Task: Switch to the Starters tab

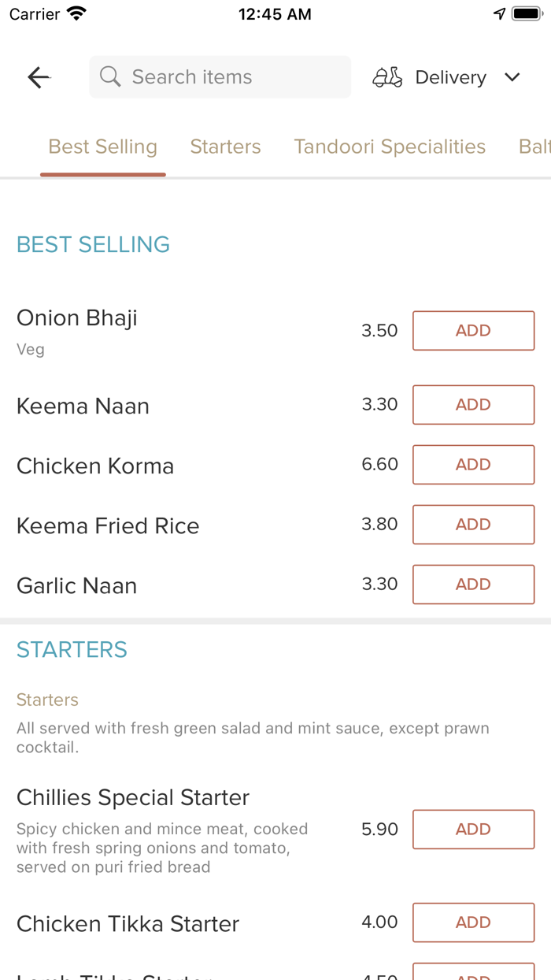Action: pos(226,147)
